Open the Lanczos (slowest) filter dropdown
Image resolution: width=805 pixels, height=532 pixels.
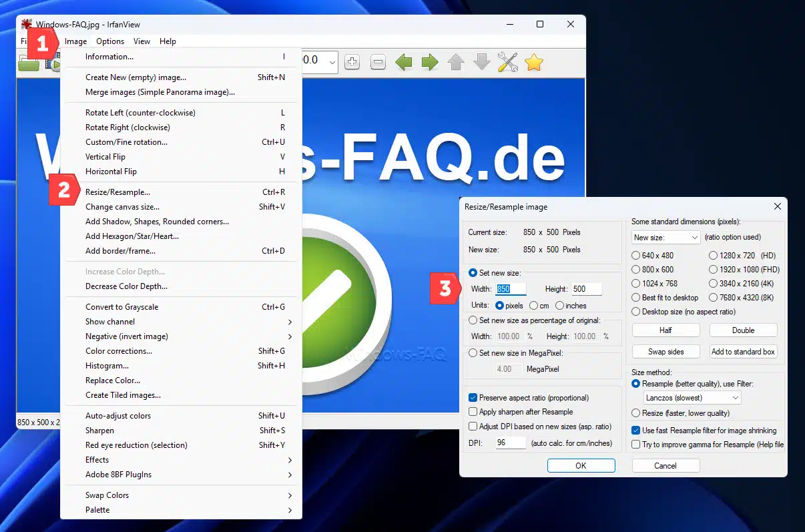coord(692,398)
